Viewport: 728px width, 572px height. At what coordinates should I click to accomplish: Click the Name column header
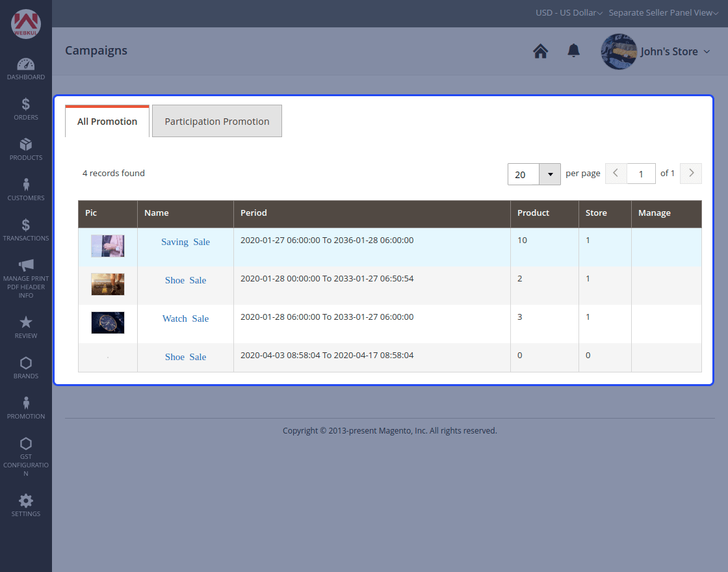[185, 214]
